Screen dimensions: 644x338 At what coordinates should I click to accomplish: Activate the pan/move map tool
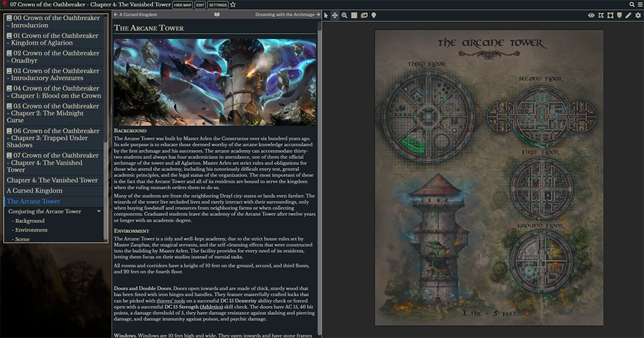click(336, 15)
